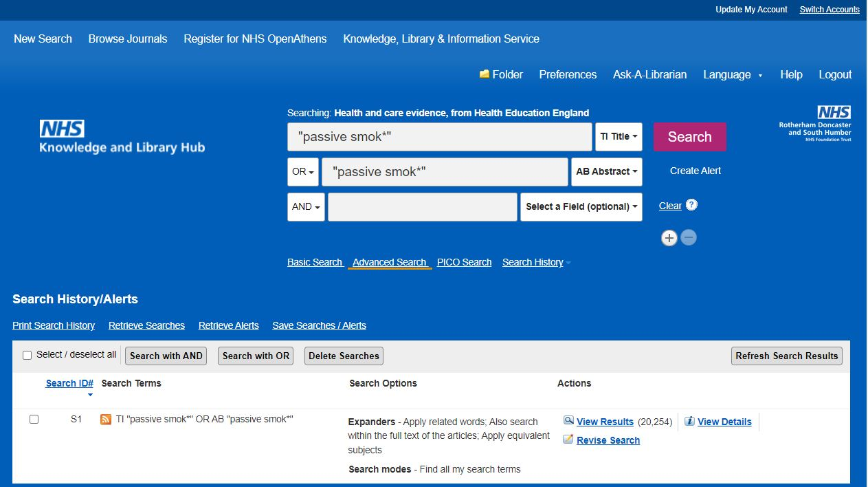Viewport: 868px width, 487px height.
Task: Click the S1 search ID text
Action: pyautogui.click(x=76, y=419)
